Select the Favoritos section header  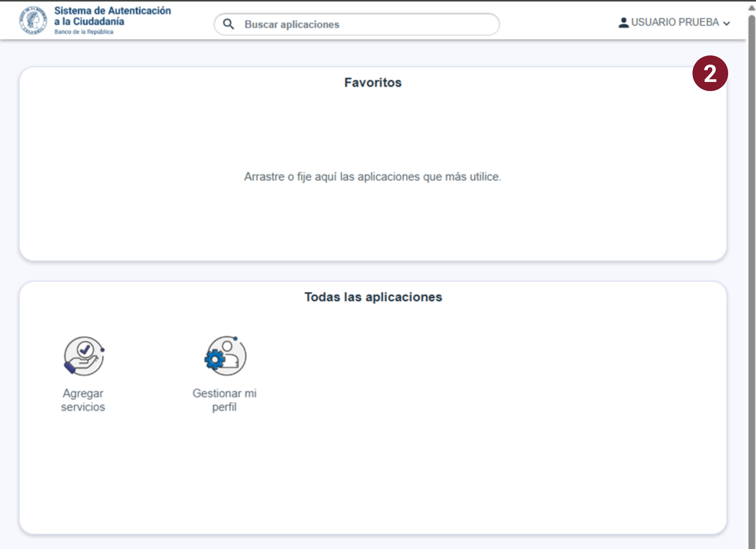pos(373,82)
